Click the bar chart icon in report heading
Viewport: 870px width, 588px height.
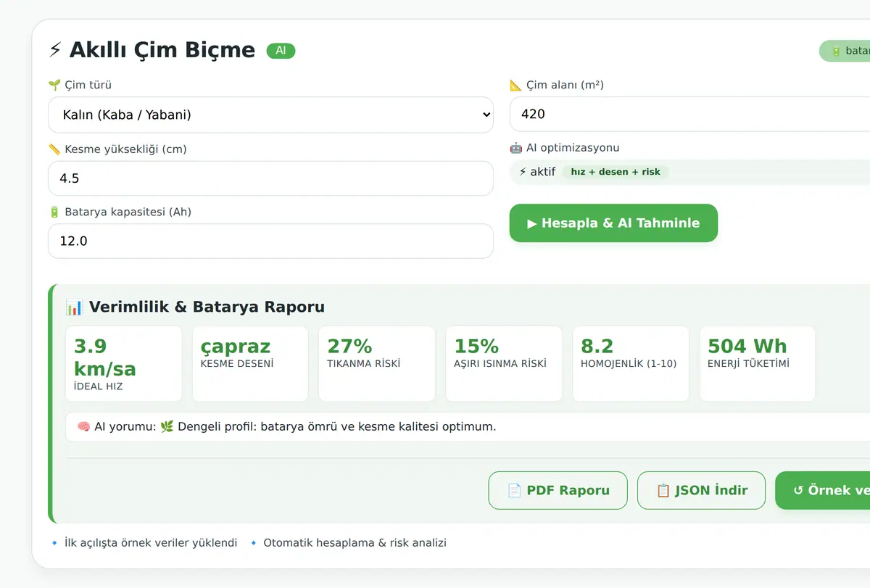point(74,307)
